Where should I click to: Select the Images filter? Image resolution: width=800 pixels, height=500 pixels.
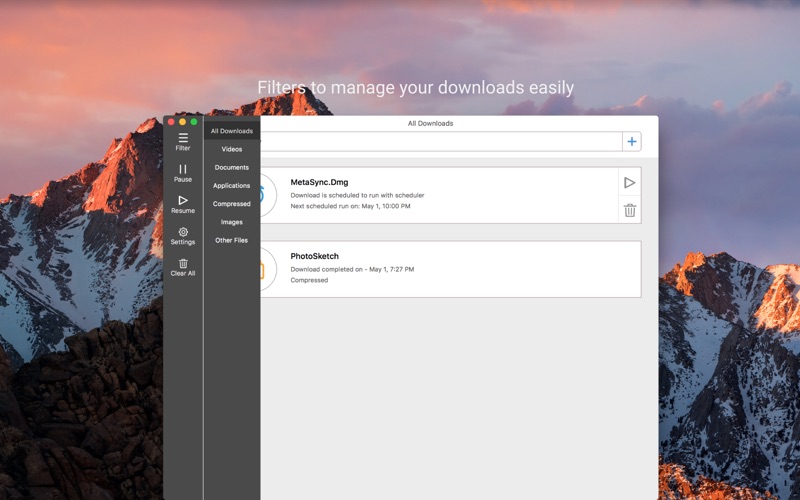(231, 222)
